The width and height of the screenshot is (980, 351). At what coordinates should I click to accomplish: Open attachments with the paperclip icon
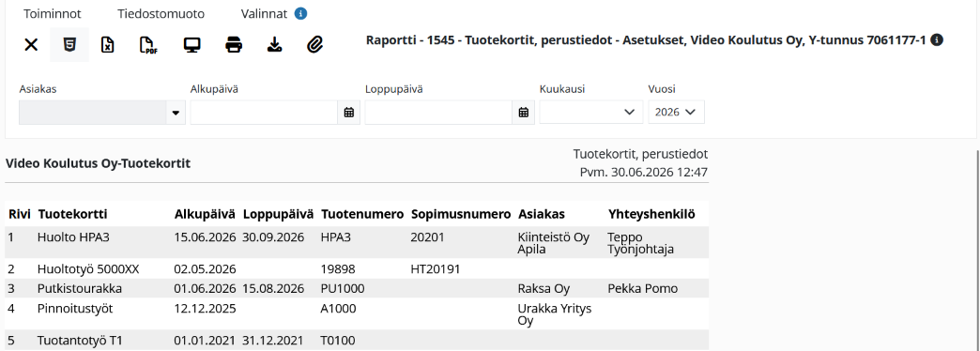[315, 45]
